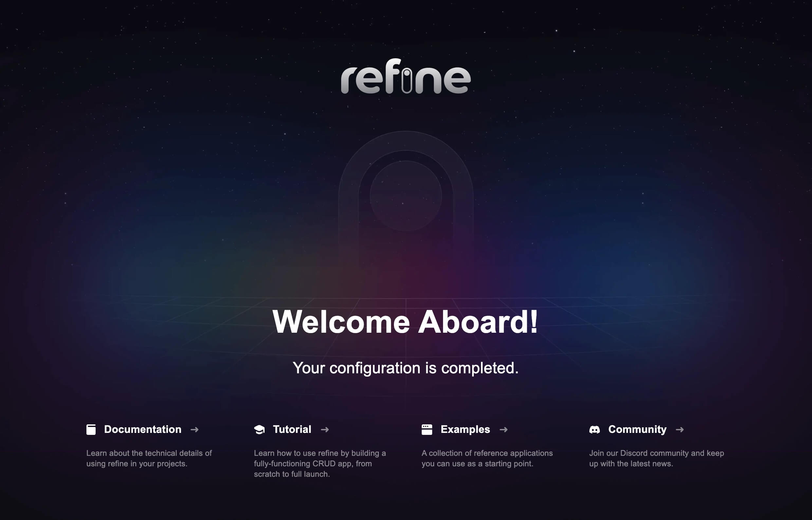
Task: Click the 'Join our Discord community' description
Action: click(656, 458)
